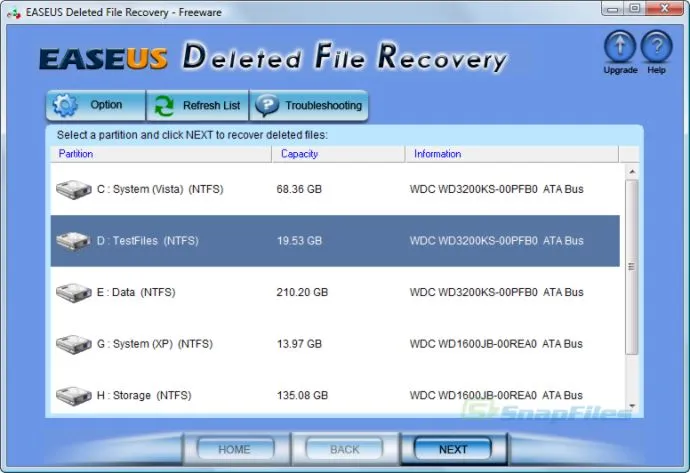Viewport: 690px width, 473px height.
Task: Sort by the Capacity column header
Action: click(338, 154)
